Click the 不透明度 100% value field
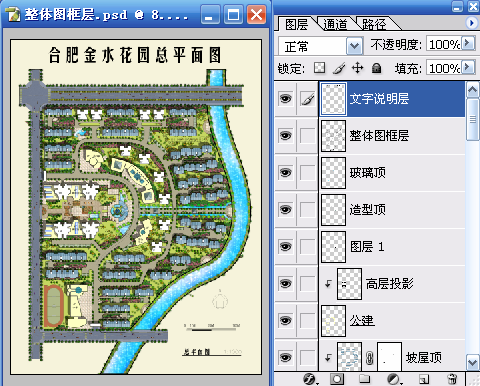The width and height of the screenshot is (480, 386). pyautogui.click(x=444, y=44)
